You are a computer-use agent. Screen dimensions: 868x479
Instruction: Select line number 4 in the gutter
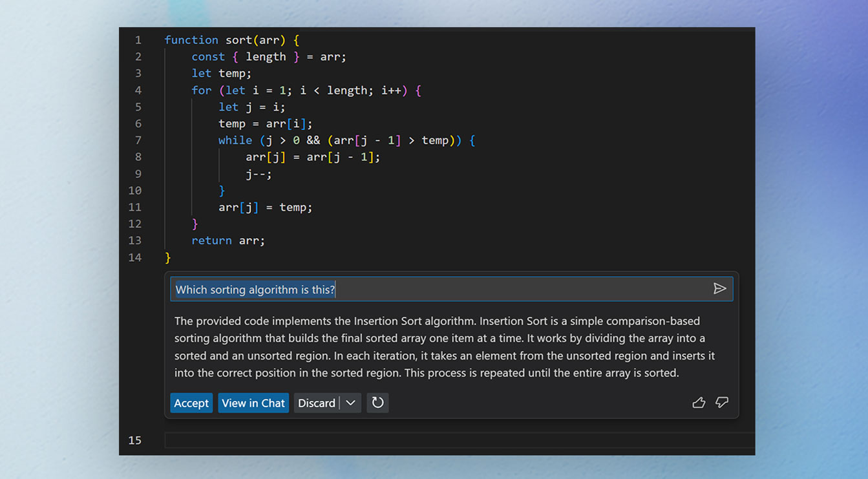pos(138,90)
